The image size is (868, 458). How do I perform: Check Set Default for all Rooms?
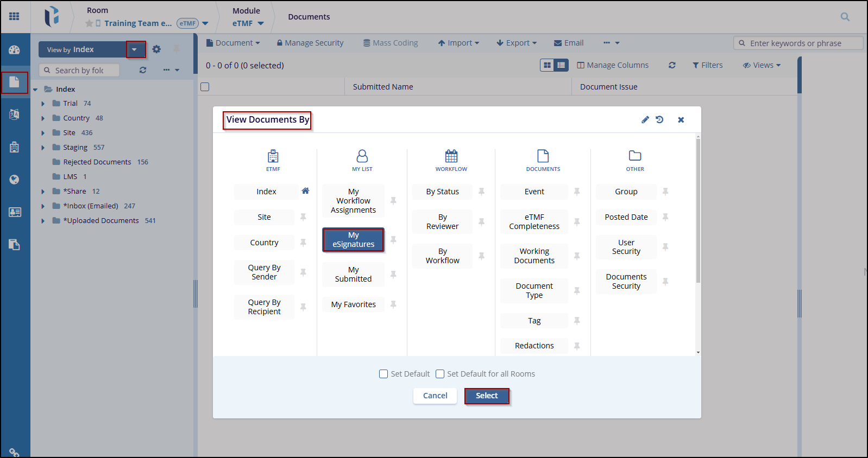point(440,374)
